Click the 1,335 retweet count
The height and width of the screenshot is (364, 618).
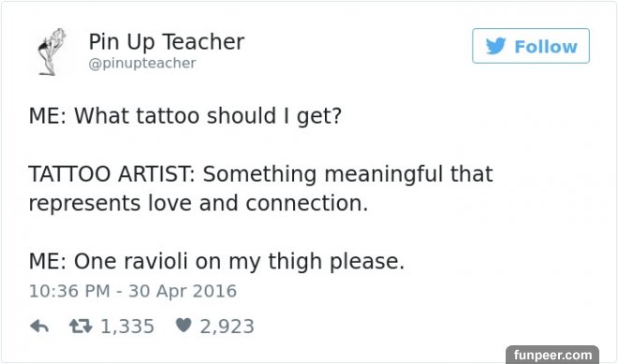tap(127, 327)
